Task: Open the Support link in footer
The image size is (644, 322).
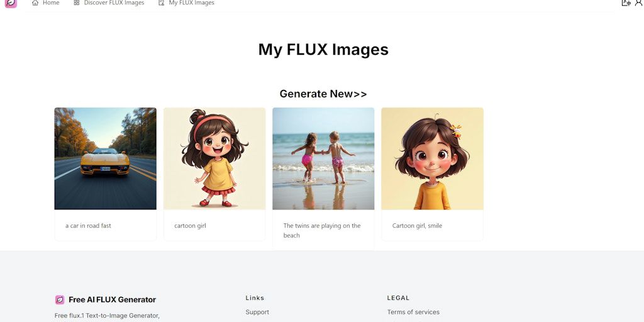Action: pos(257,312)
